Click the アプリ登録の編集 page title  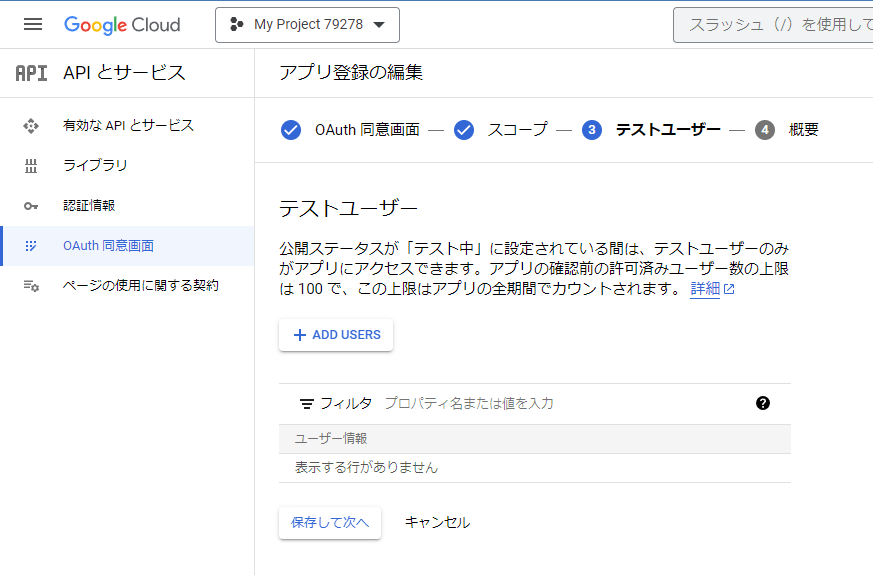pos(351,72)
